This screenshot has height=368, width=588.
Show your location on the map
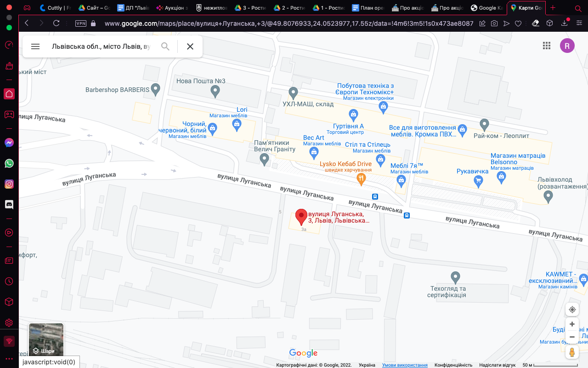point(572,310)
